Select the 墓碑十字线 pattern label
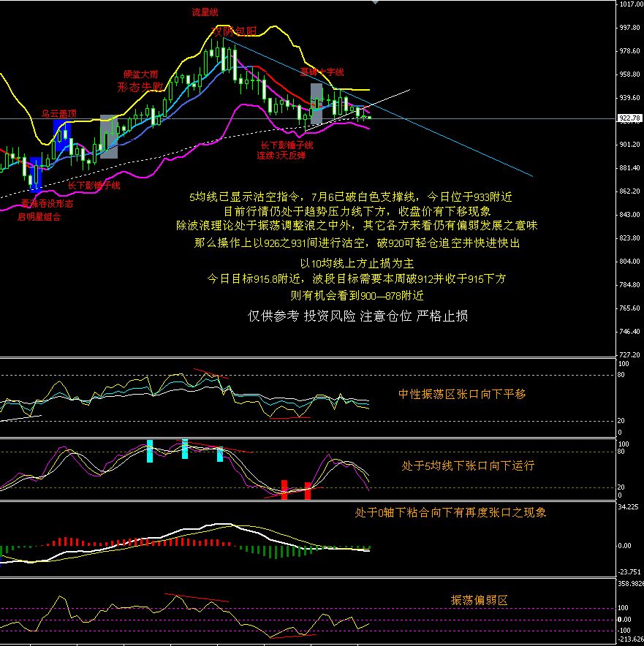The image size is (644, 646). pos(322,72)
